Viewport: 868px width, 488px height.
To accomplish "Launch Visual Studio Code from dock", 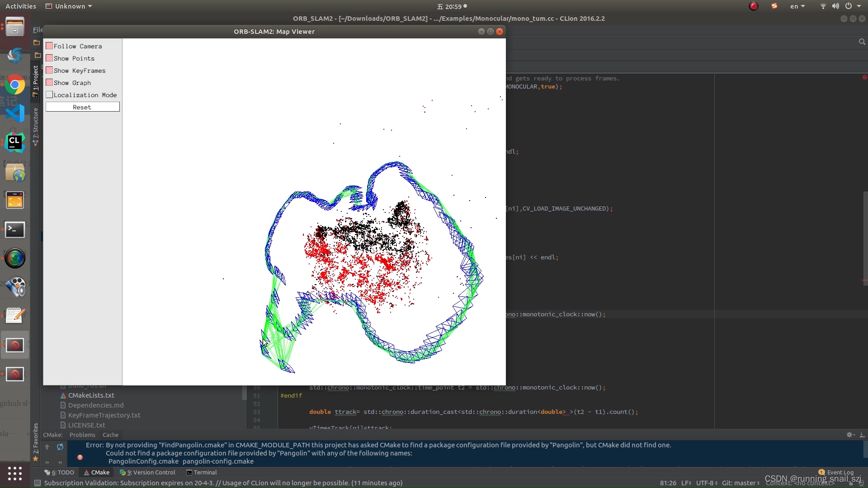I will (15, 114).
